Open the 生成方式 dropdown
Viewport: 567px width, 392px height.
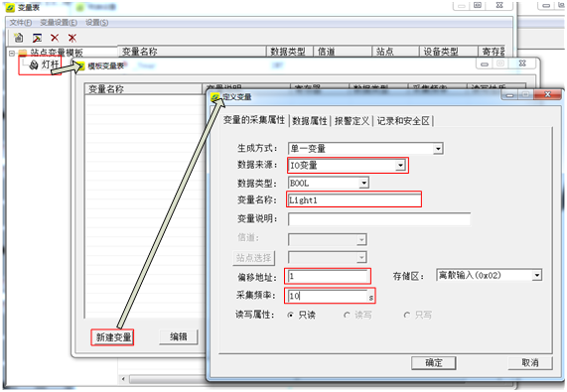[x=438, y=149]
